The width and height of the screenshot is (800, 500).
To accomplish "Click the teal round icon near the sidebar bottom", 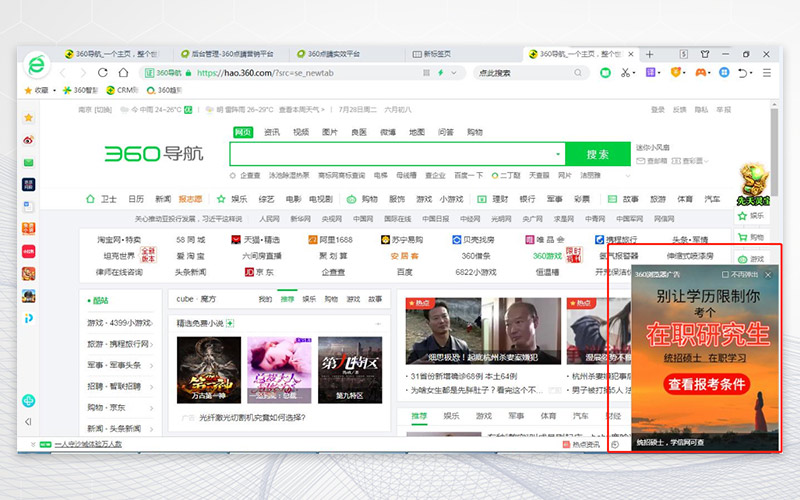I will click(x=29, y=401).
